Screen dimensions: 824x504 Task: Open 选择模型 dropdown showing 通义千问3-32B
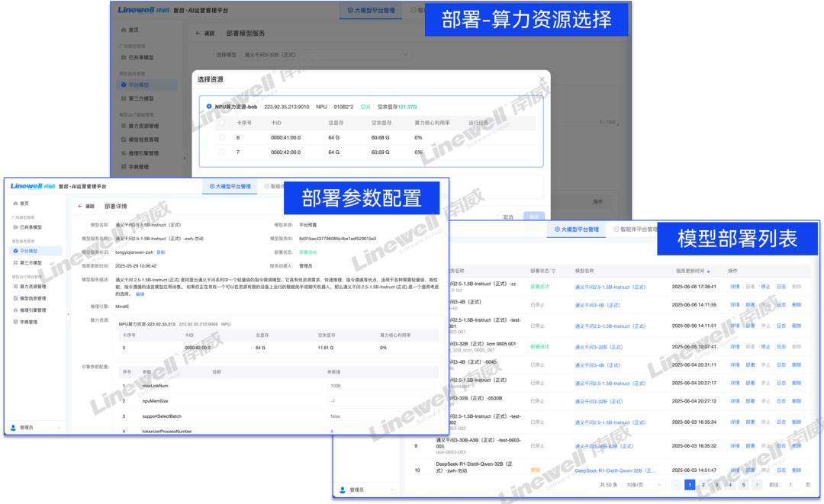pyautogui.click(x=326, y=55)
